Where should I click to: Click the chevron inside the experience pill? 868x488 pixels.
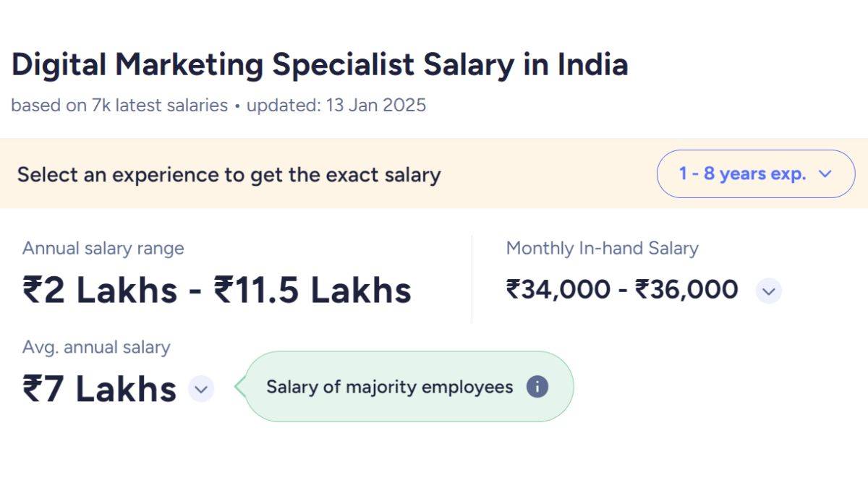click(x=825, y=174)
